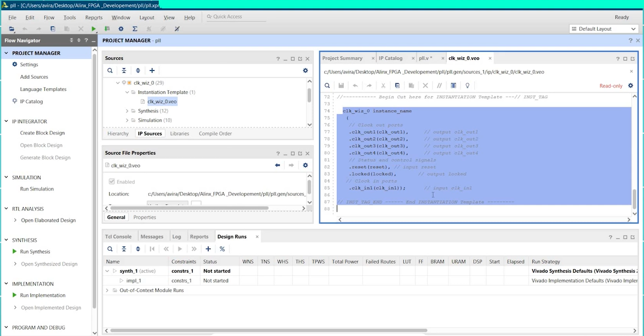This screenshot has width=644, height=336.
Task: Switch to the Tcl Console tab
Action: (x=118, y=237)
